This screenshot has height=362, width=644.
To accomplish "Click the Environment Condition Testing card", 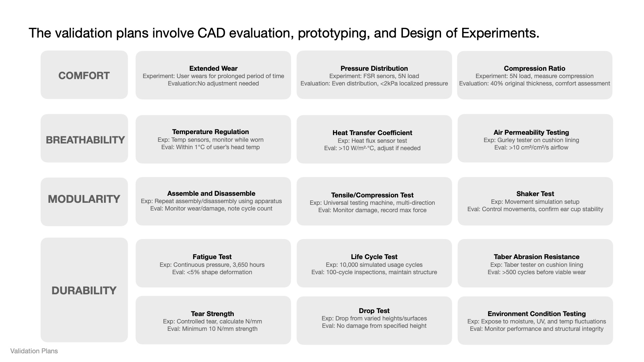I will pyautogui.click(x=535, y=320).
